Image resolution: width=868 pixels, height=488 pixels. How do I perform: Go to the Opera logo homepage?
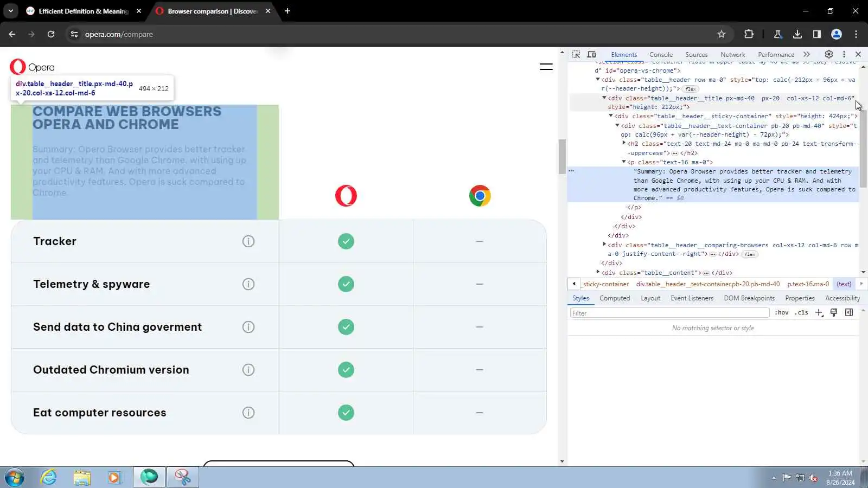point(32,67)
